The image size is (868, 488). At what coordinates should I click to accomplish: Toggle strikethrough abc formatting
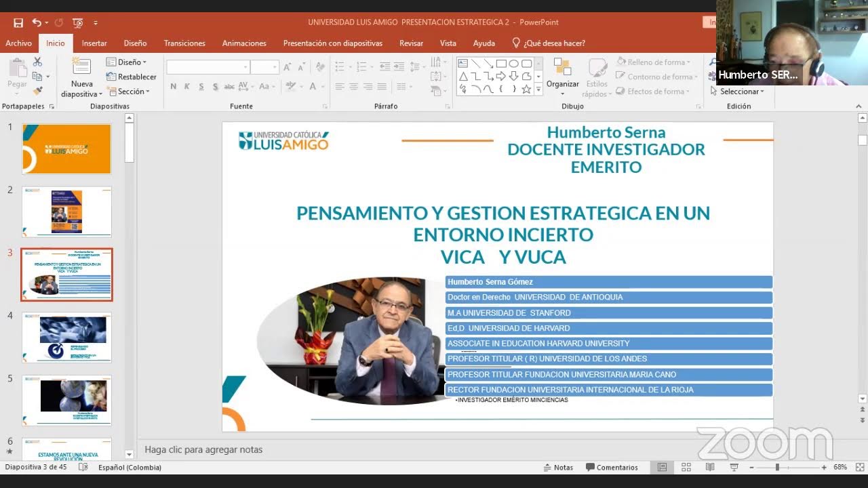(229, 86)
